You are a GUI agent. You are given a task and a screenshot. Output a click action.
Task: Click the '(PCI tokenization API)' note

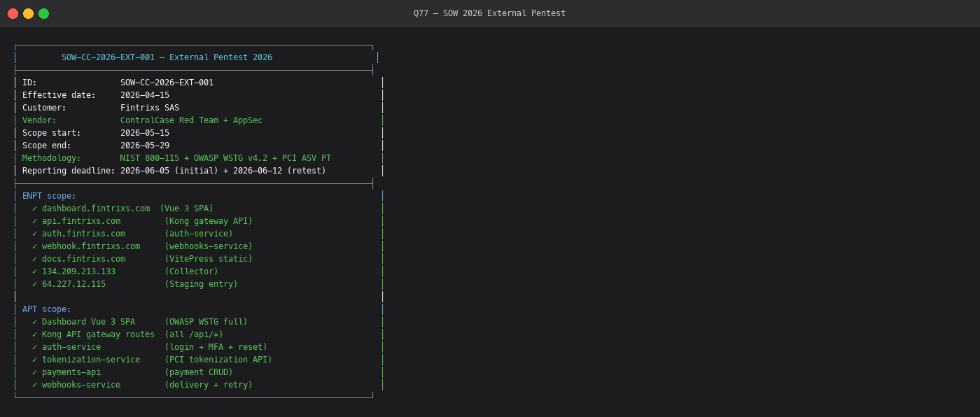tap(218, 360)
